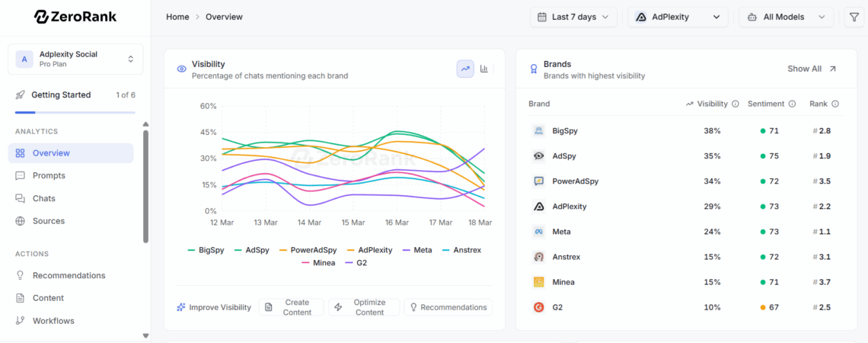Click the Workflows icon in sidebar

pos(21,321)
